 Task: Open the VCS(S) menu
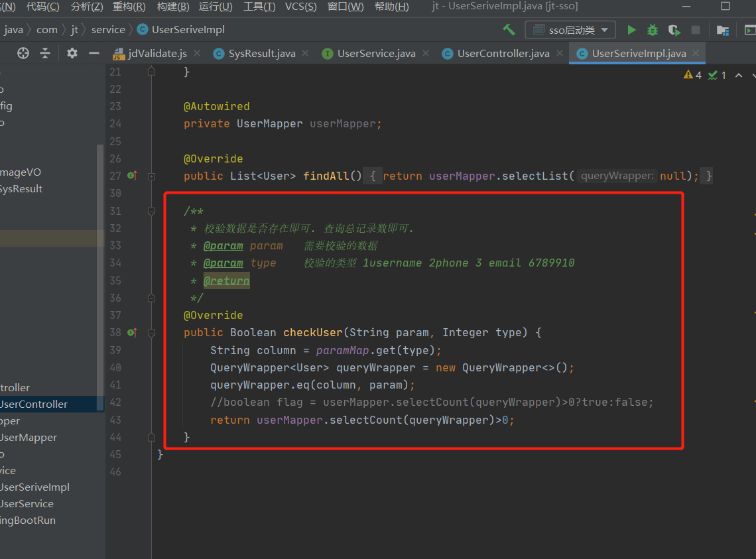click(301, 7)
